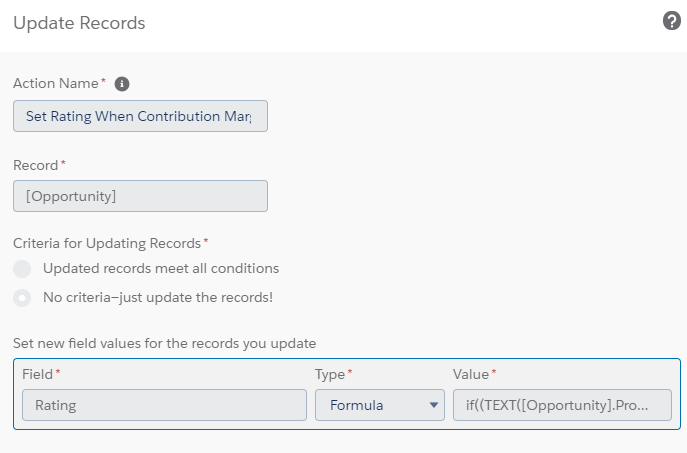Click the 'No criteria–just update the records!' label text
Screen dimensions: 687x453
[158, 297]
